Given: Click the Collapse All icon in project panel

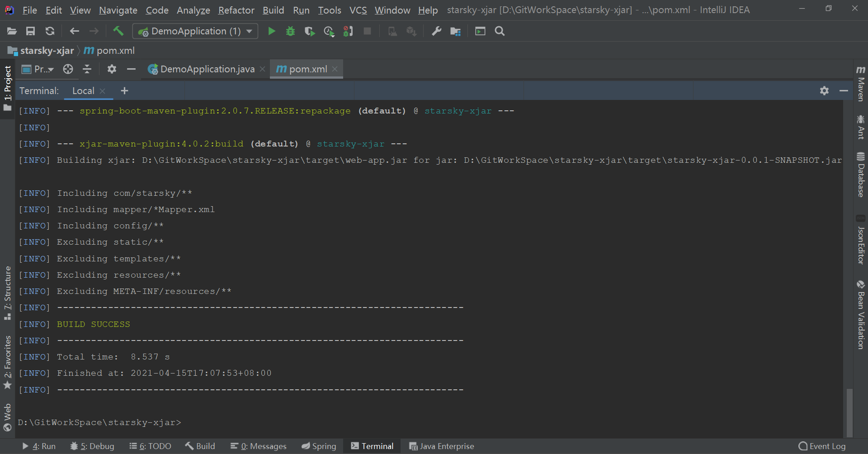Looking at the screenshot, I should [x=87, y=69].
